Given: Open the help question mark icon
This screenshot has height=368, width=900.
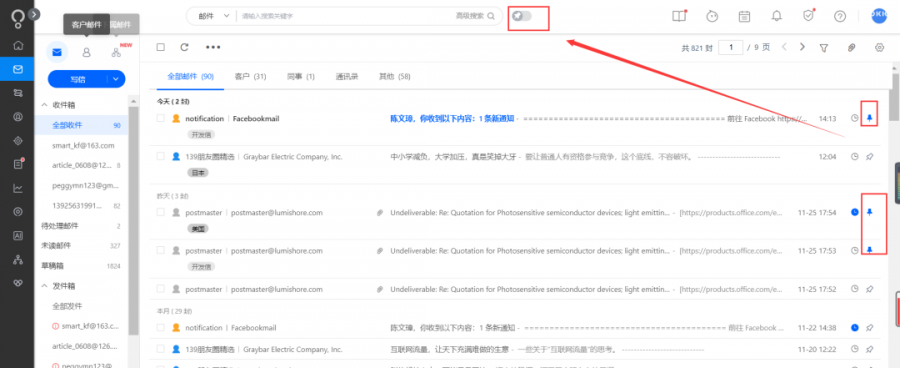Looking at the screenshot, I should [840, 16].
